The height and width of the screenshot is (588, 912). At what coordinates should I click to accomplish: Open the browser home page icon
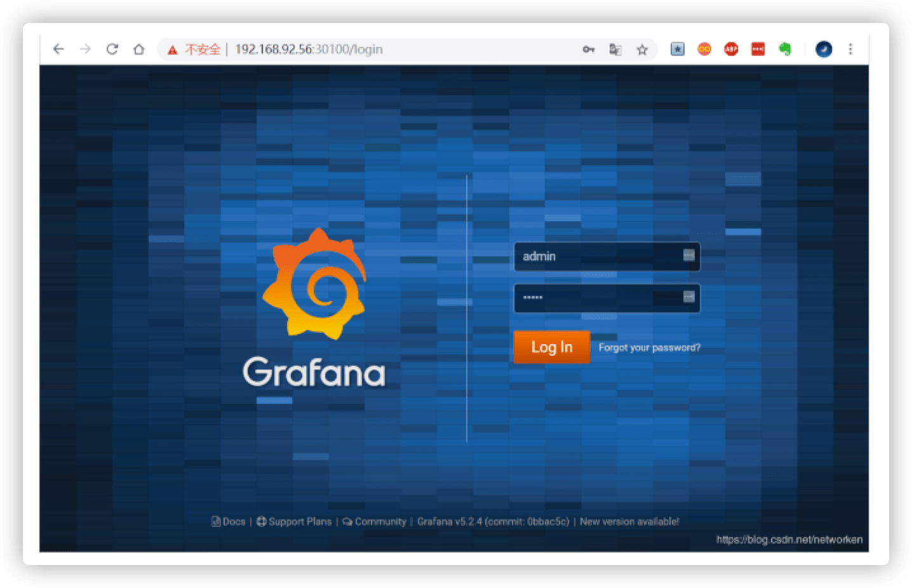click(139, 49)
